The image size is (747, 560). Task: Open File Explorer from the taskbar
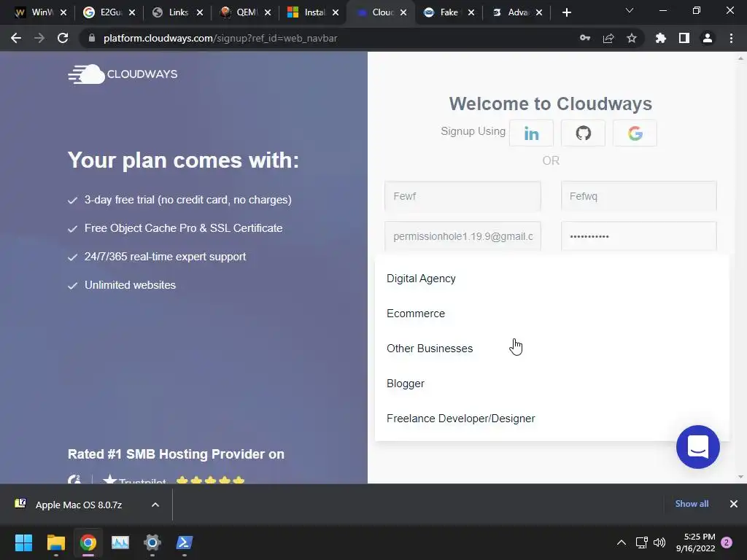tap(55, 542)
